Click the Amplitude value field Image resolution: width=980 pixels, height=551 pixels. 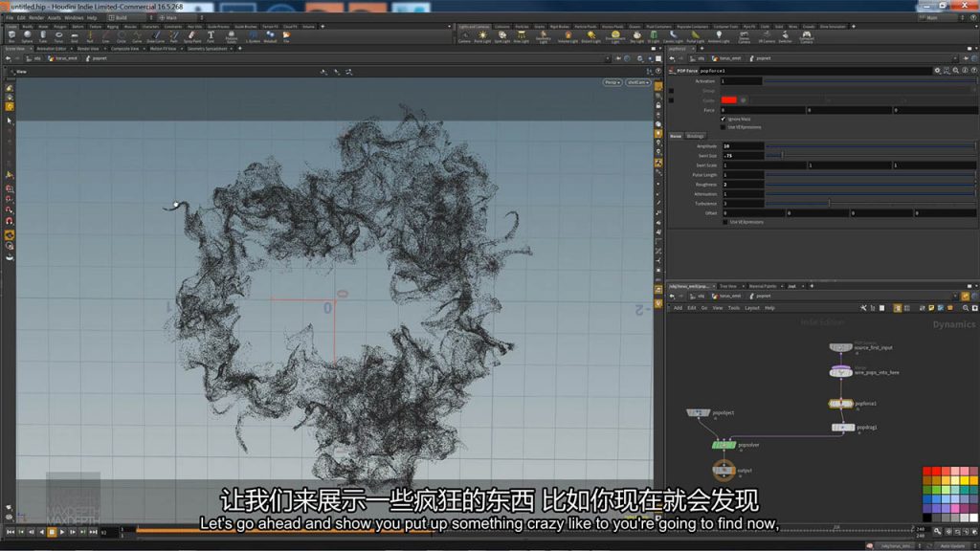tap(743, 146)
